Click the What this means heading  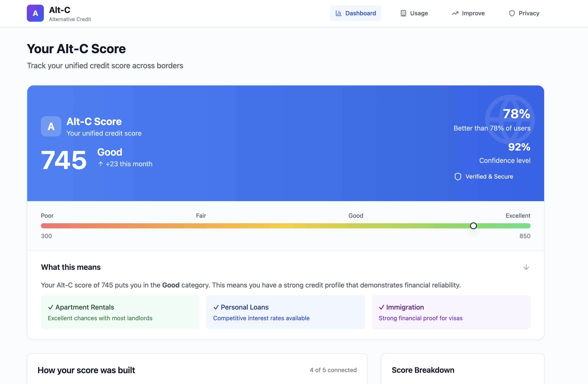[71, 267]
